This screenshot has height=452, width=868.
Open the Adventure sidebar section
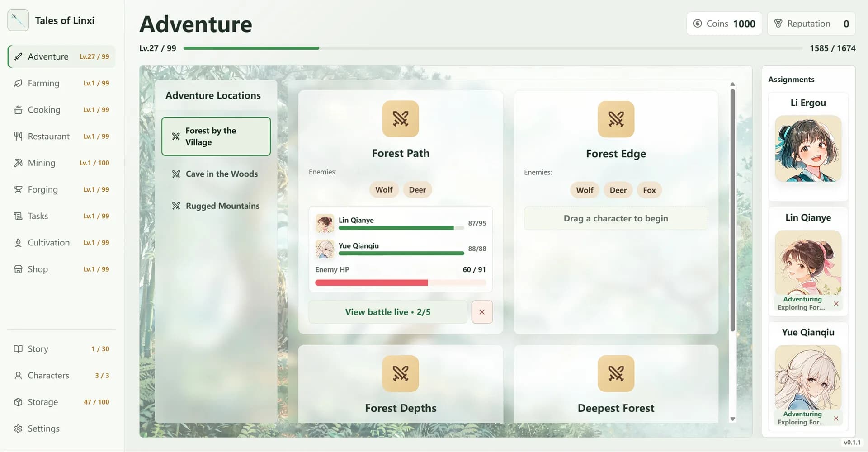(x=61, y=56)
